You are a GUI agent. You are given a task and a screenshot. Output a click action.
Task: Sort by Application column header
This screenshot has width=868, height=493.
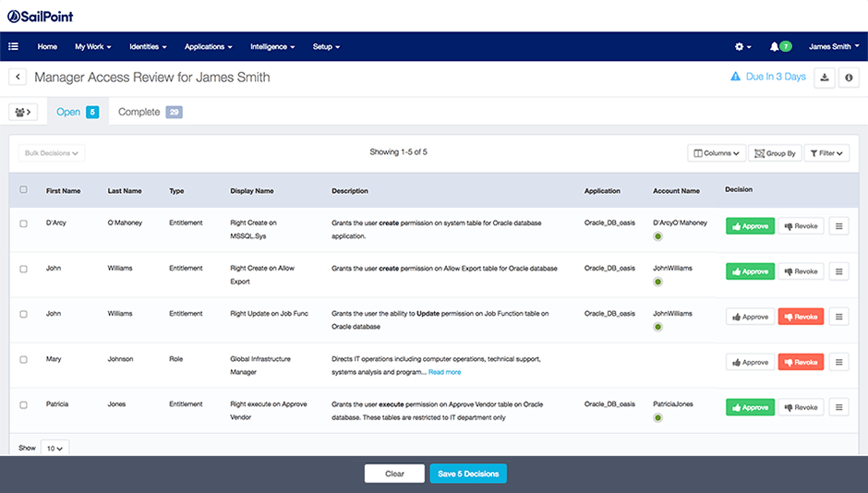pyautogui.click(x=602, y=191)
